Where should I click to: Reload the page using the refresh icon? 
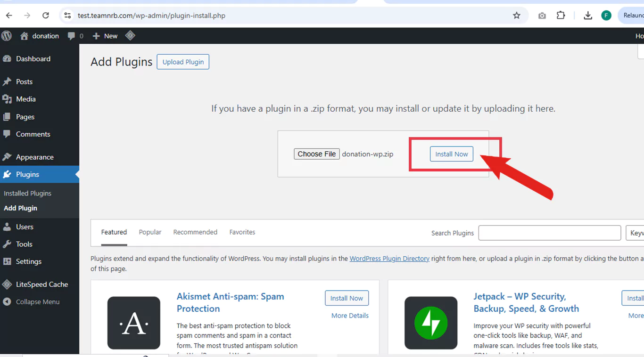click(46, 16)
